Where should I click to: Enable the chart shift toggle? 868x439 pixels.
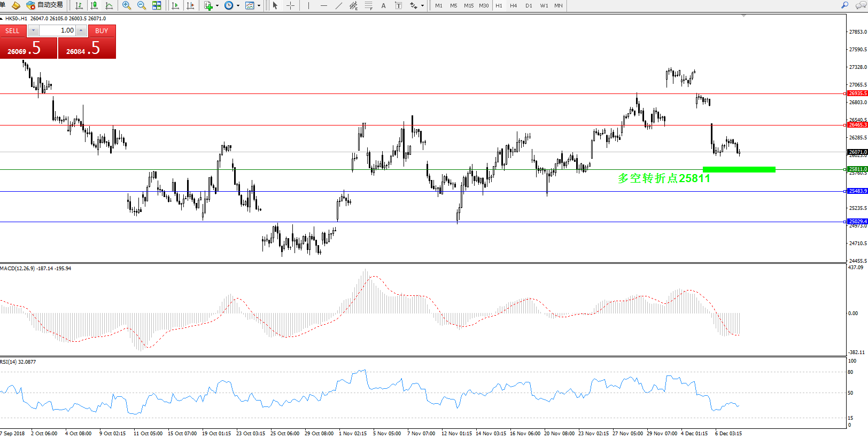coord(190,5)
